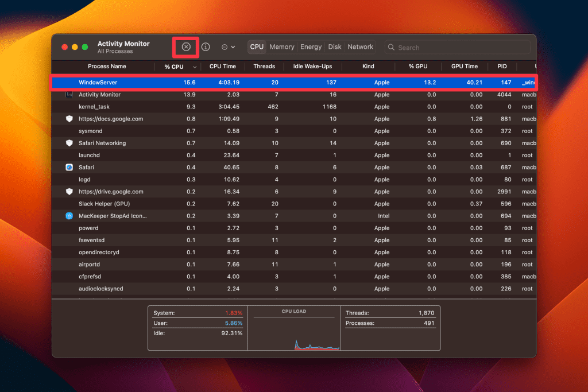Sort processes by the PID column
The width and height of the screenshot is (588, 392).
point(501,67)
